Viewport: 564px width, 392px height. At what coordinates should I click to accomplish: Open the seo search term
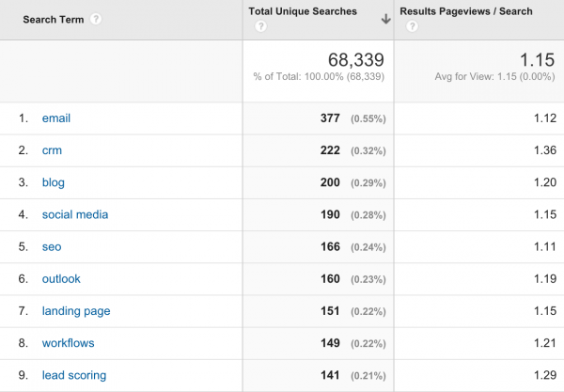click(x=52, y=247)
